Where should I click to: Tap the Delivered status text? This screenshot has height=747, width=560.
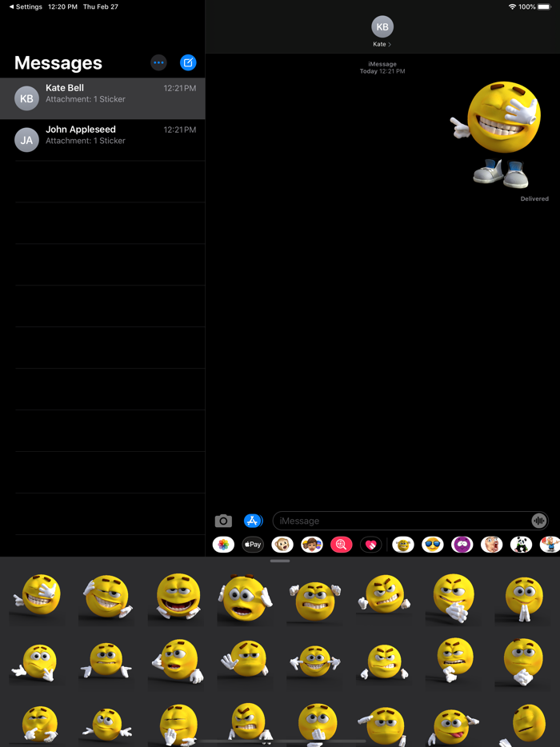534,198
